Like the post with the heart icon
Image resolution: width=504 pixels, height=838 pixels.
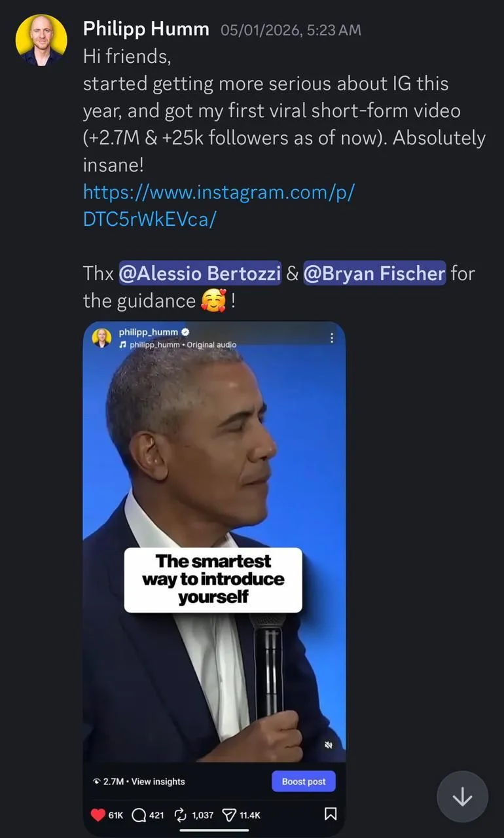98,814
